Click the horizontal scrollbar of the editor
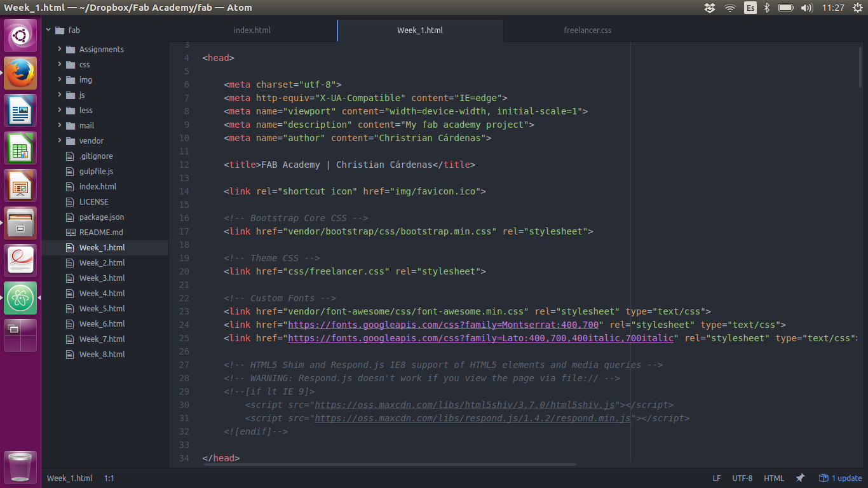Screen dimensions: 868x488 [x=390, y=464]
